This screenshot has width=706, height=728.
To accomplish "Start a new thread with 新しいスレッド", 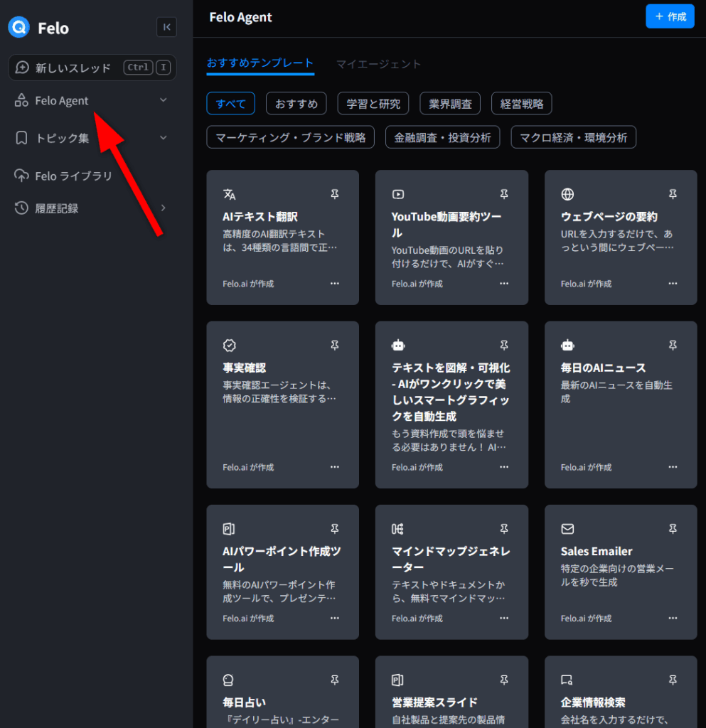I will pyautogui.click(x=92, y=68).
